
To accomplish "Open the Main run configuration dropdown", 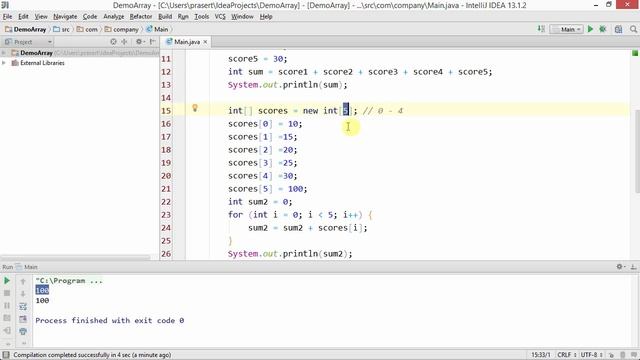I will (x=567, y=29).
